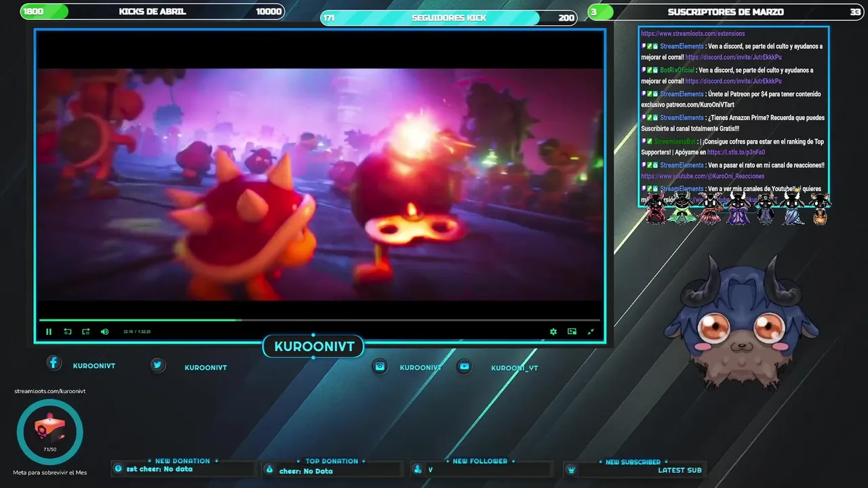Click the LATEST SUB text

point(679,470)
